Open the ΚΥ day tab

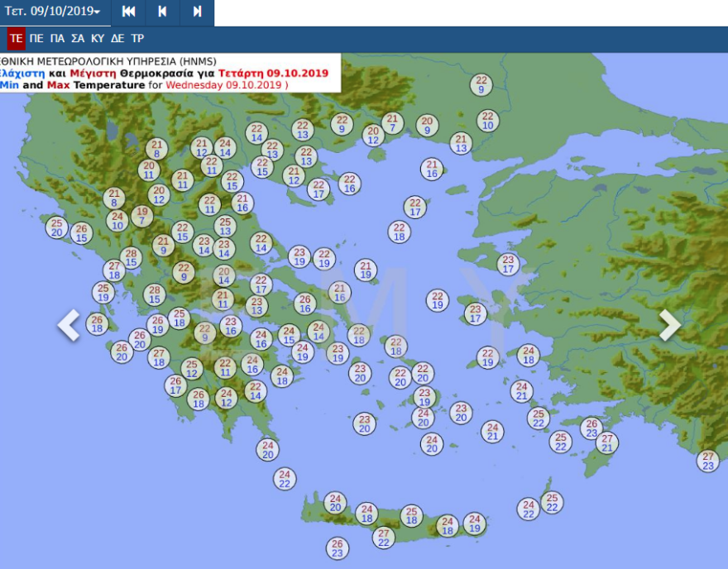pyautogui.click(x=98, y=39)
